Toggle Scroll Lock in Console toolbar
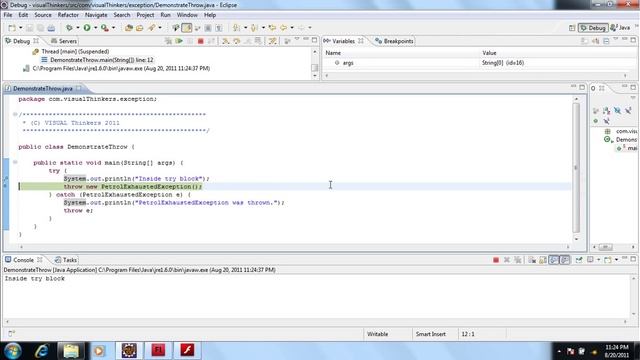This screenshot has width=640, height=360. [x=542, y=260]
